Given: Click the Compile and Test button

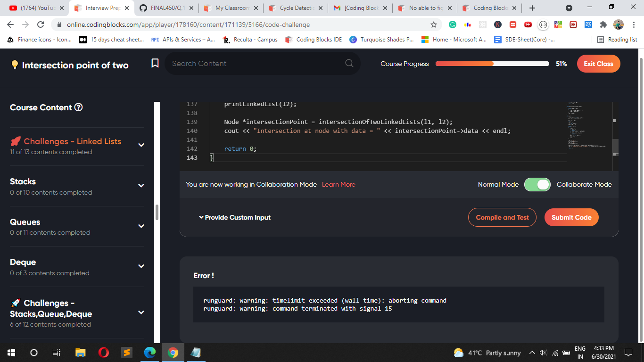Looking at the screenshot, I should [502, 217].
